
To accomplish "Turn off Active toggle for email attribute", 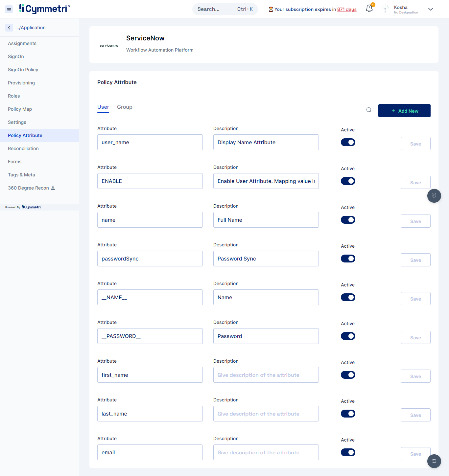I will [348, 452].
